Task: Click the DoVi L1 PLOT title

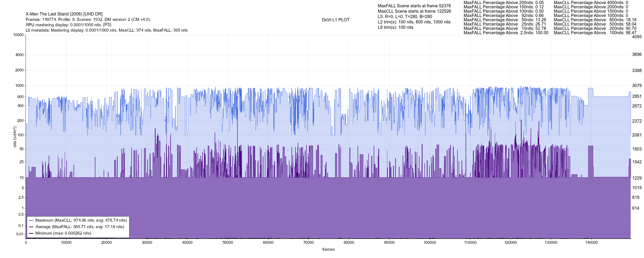Action: click(x=336, y=20)
